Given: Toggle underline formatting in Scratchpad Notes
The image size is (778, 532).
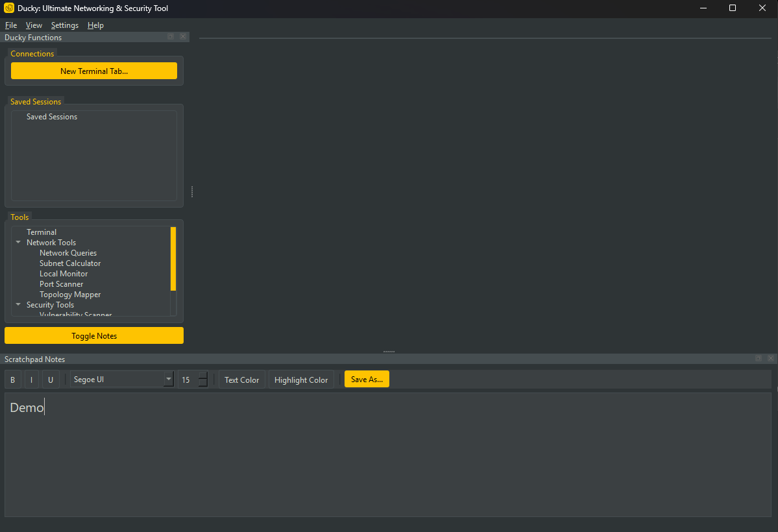Looking at the screenshot, I should (51, 380).
